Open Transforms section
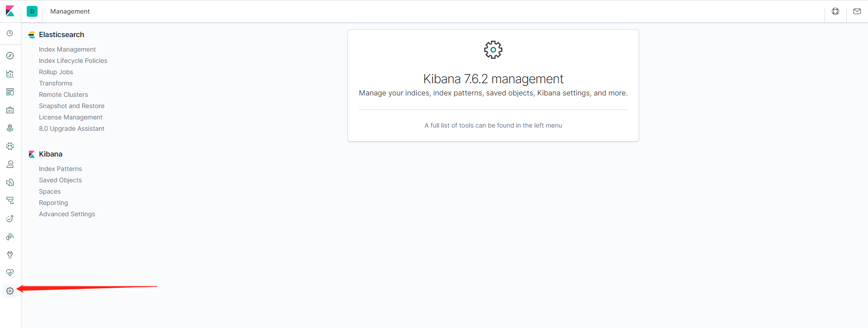The width and height of the screenshot is (868, 328). (x=56, y=83)
